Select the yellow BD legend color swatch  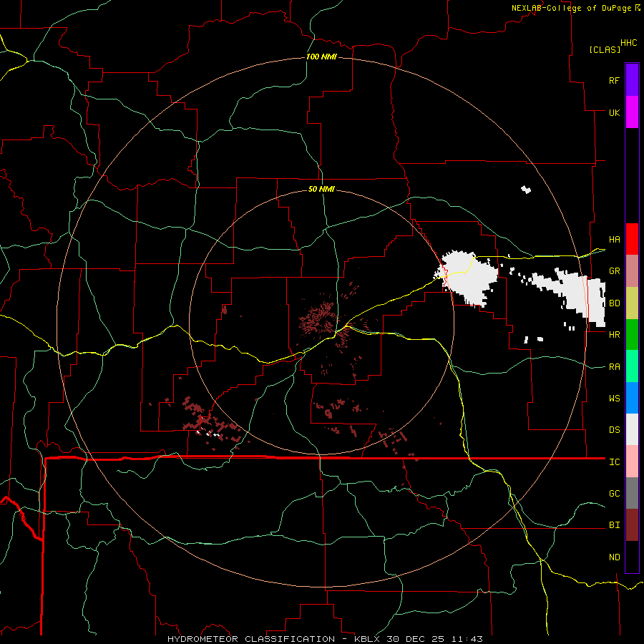click(x=632, y=303)
